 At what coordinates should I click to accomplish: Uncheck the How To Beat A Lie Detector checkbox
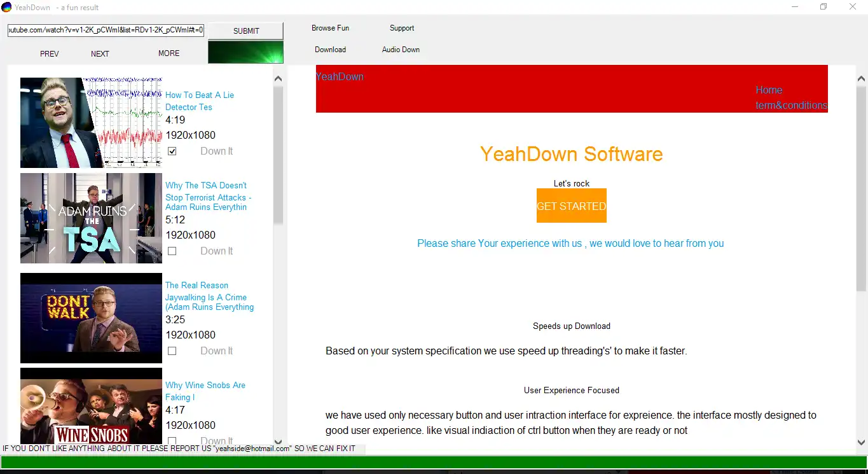pos(172,151)
